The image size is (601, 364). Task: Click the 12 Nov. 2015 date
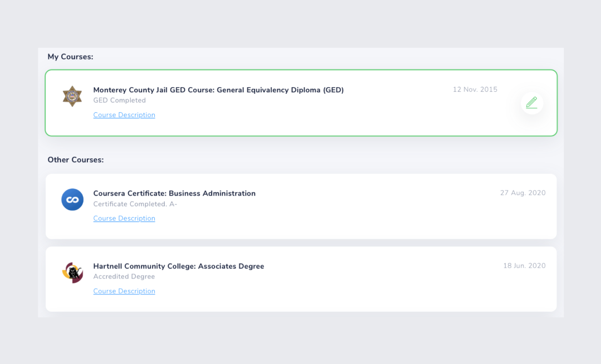click(475, 89)
